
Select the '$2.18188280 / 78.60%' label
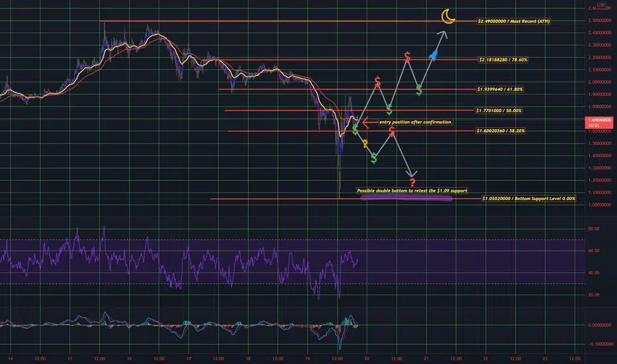click(x=503, y=60)
